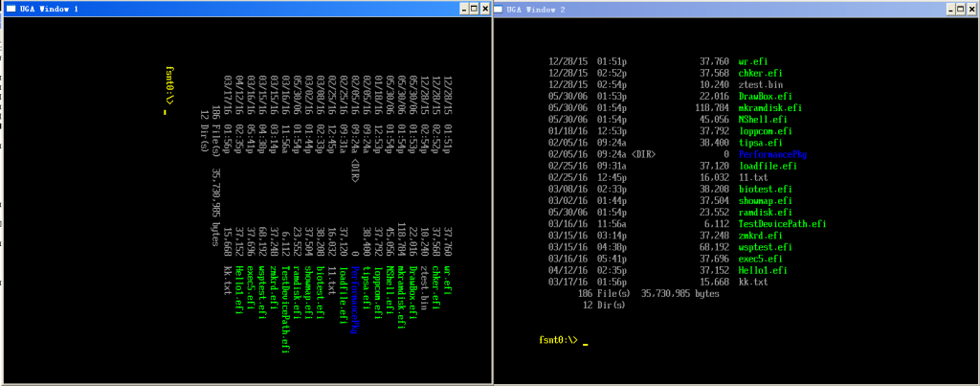Select loadfile.efi in UGA Window 2

(768, 166)
